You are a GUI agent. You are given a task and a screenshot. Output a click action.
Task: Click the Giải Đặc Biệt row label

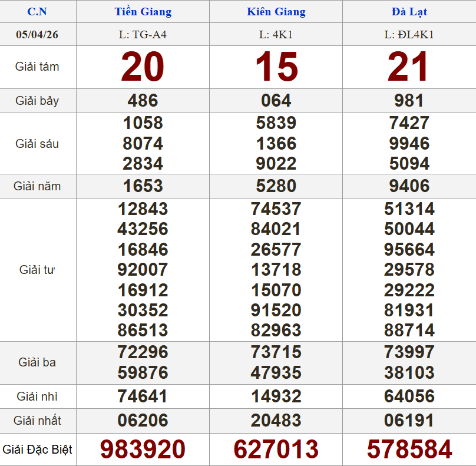click(x=37, y=450)
